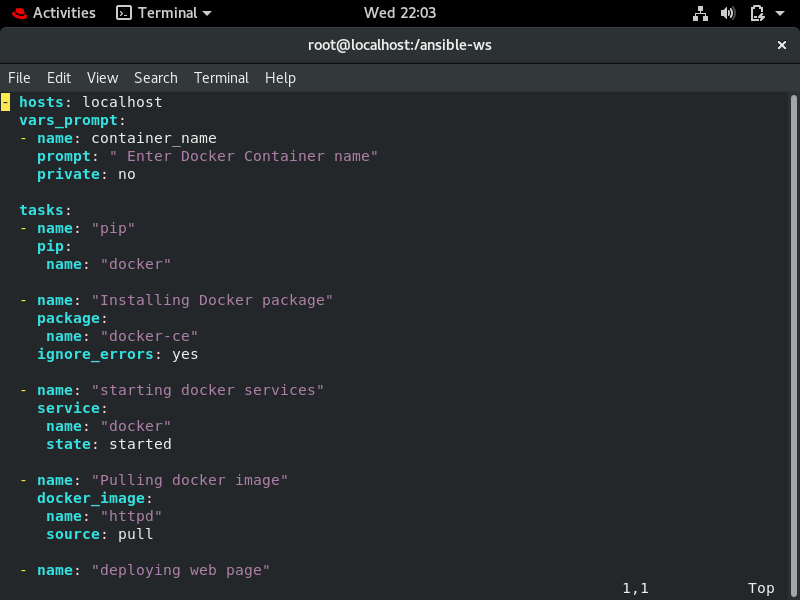Click the private: no value to toggle it

click(x=126, y=173)
